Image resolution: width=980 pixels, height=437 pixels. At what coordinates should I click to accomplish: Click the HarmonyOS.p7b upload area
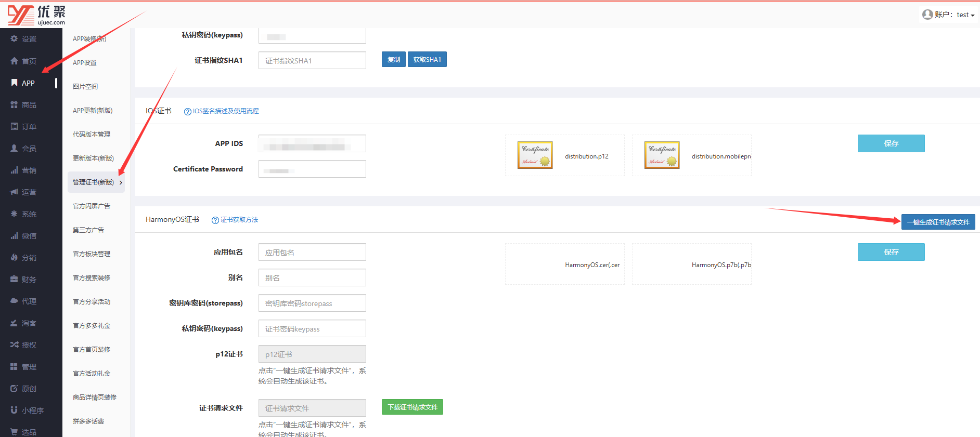692,264
